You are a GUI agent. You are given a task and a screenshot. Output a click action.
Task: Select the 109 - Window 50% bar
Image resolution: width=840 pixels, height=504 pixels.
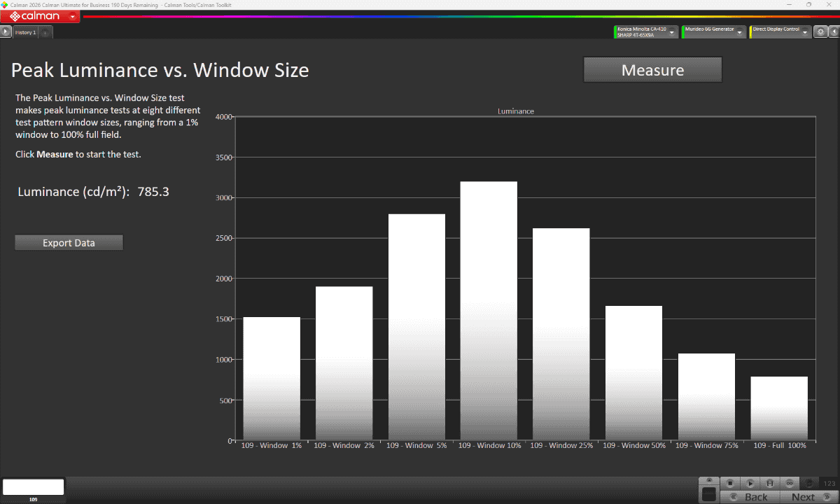[x=633, y=373]
